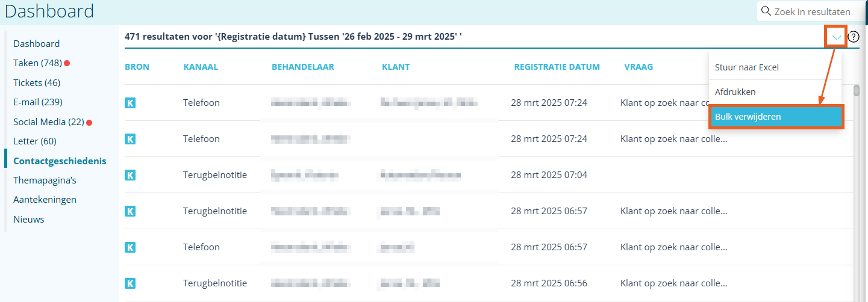The height and width of the screenshot is (302, 868).
Task: Click the Zoek in resultaten search field
Action: point(813,11)
